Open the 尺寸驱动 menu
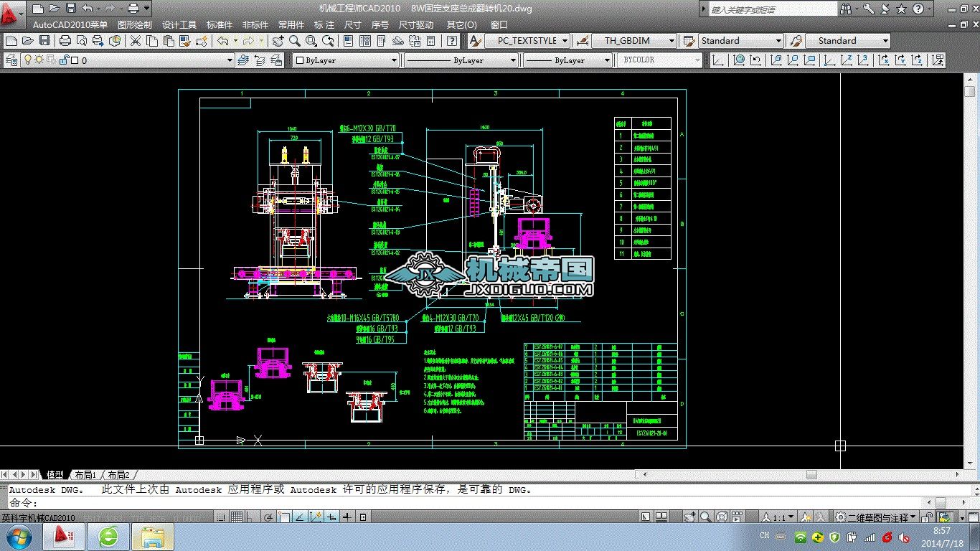The width and height of the screenshot is (980, 551). pyautogui.click(x=416, y=24)
